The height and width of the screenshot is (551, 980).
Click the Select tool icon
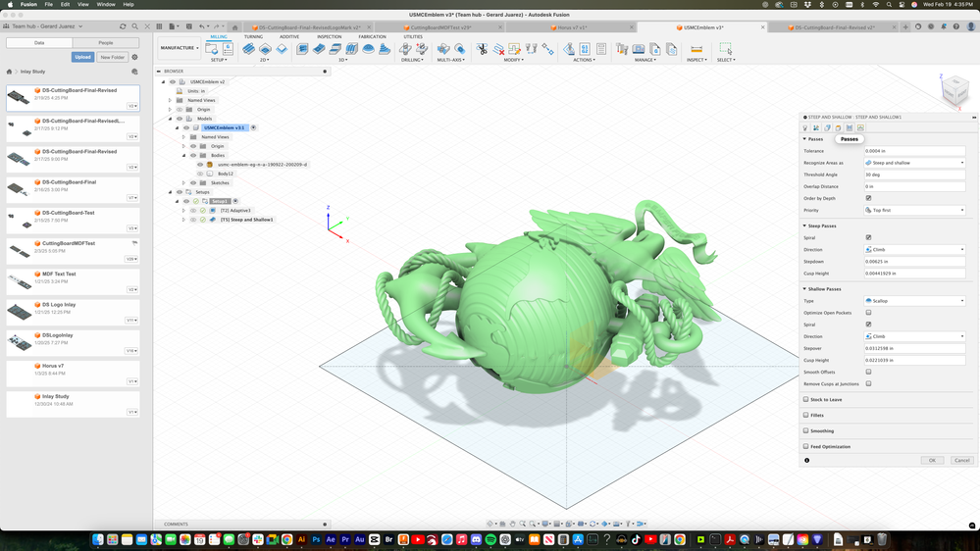coord(726,49)
